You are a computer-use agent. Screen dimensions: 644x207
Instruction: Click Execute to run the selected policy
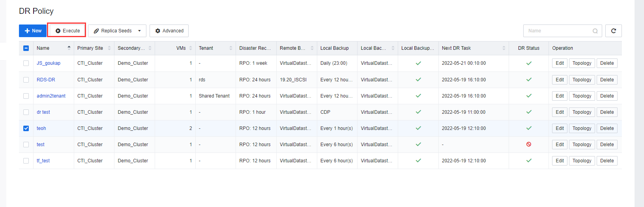pos(67,31)
